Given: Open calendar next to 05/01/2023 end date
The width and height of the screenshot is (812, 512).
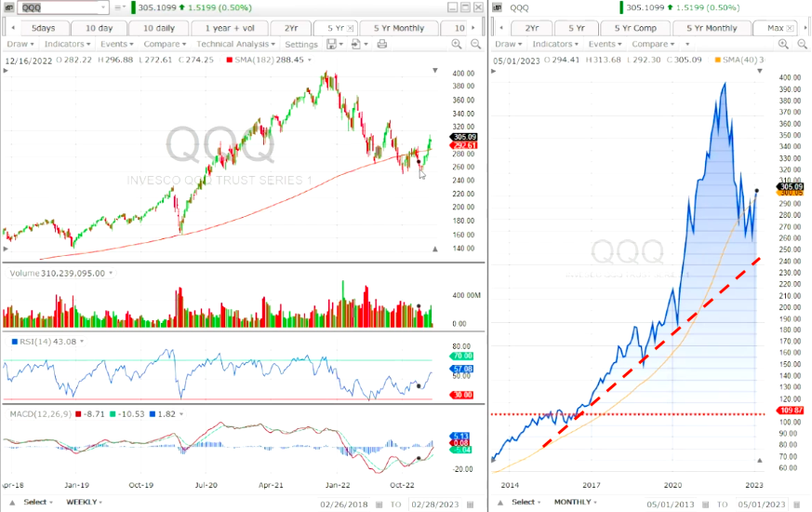Looking at the screenshot, I should tap(797, 505).
